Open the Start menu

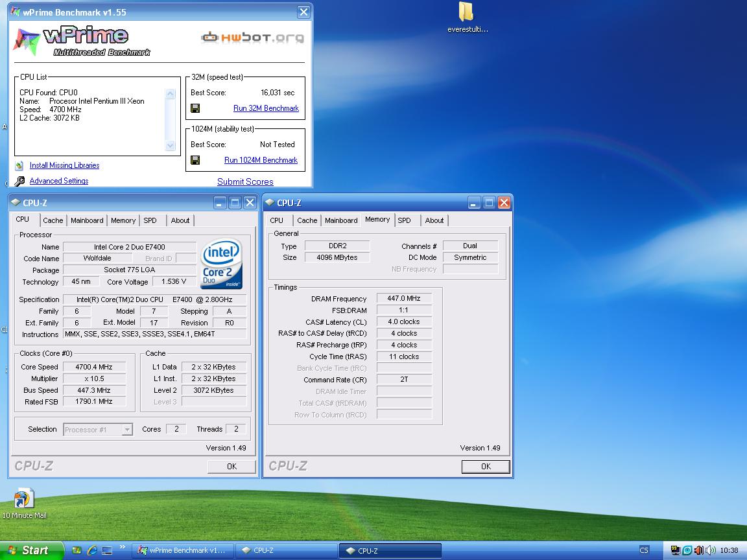click(x=31, y=550)
